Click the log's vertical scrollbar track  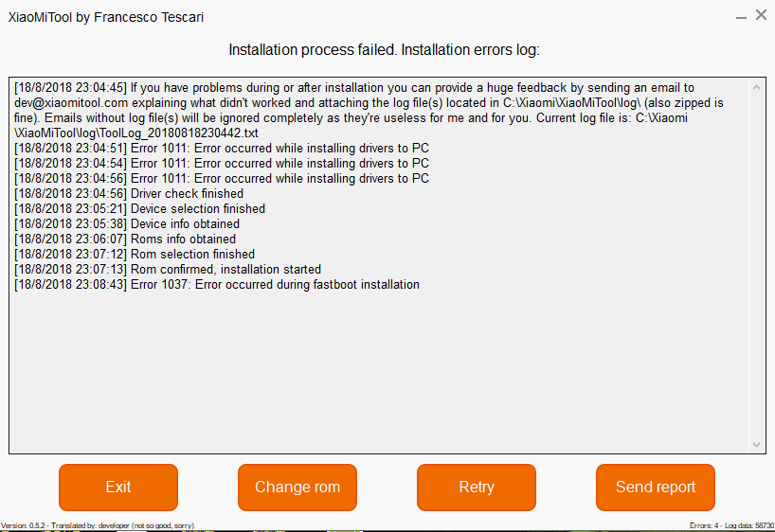tap(756, 265)
